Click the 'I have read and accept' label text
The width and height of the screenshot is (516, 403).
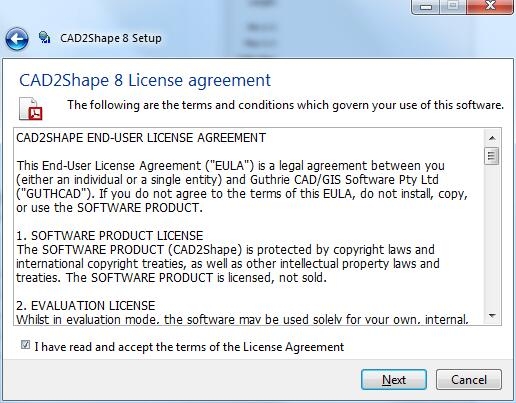click(x=189, y=347)
